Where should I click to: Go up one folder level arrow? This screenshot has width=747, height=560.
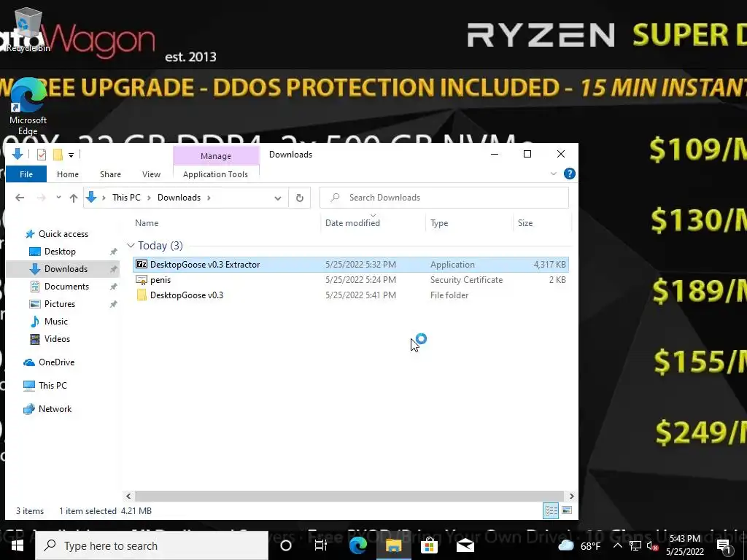tap(74, 198)
